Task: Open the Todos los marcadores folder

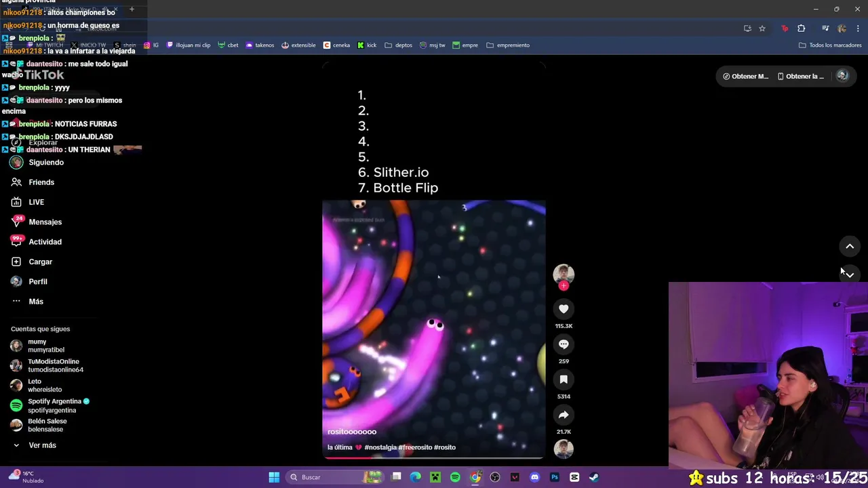Action: pyautogui.click(x=830, y=45)
